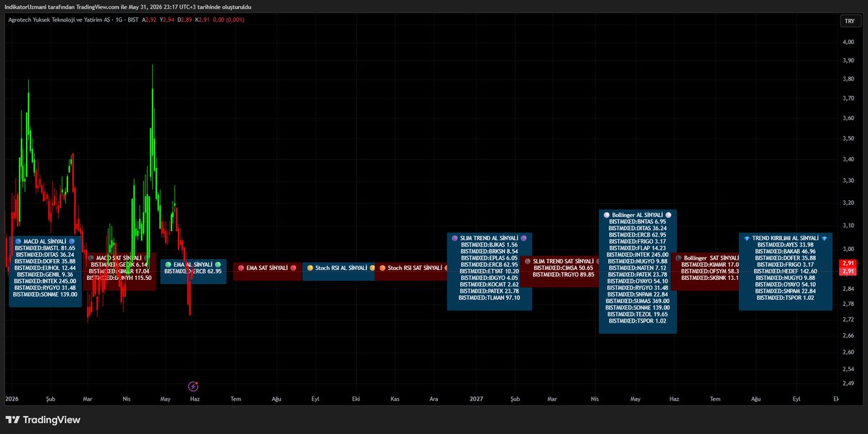Click the 4,00 price axis label
868x434 pixels.
(x=848, y=42)
